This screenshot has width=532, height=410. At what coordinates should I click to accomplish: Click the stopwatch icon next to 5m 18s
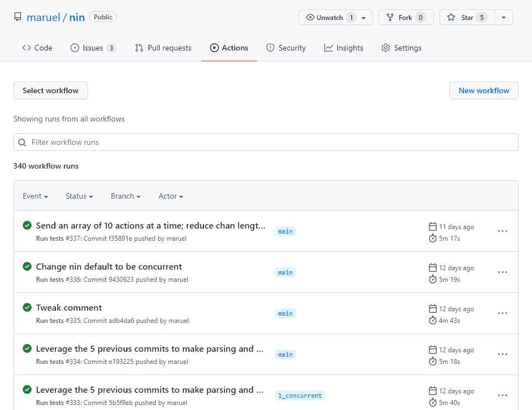click(433, 361)
